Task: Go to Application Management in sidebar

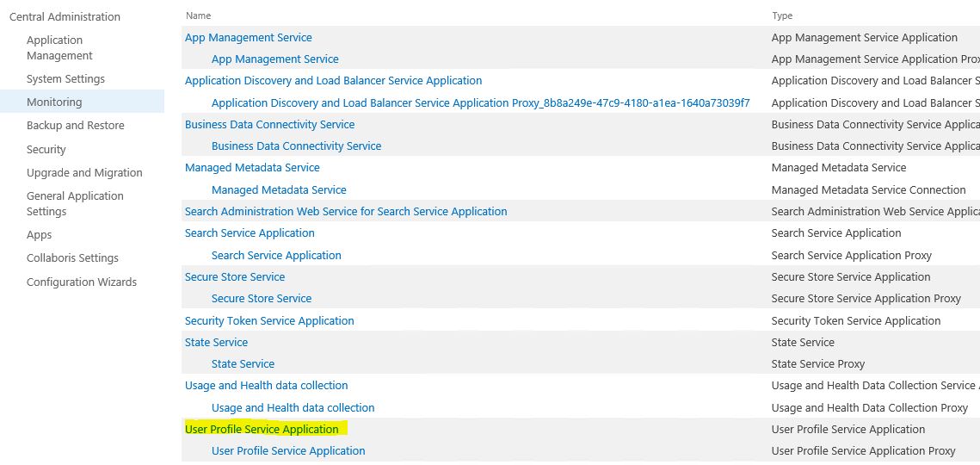Action: coord(59,47)
